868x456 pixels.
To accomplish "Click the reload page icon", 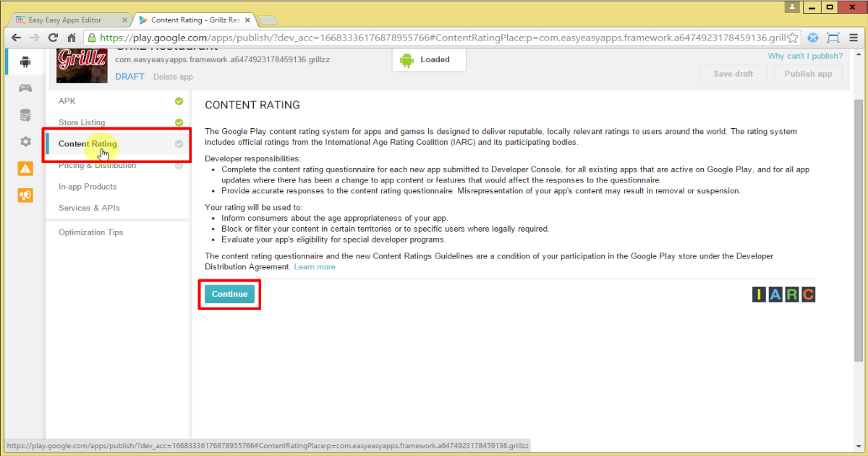I will [52, 37].
